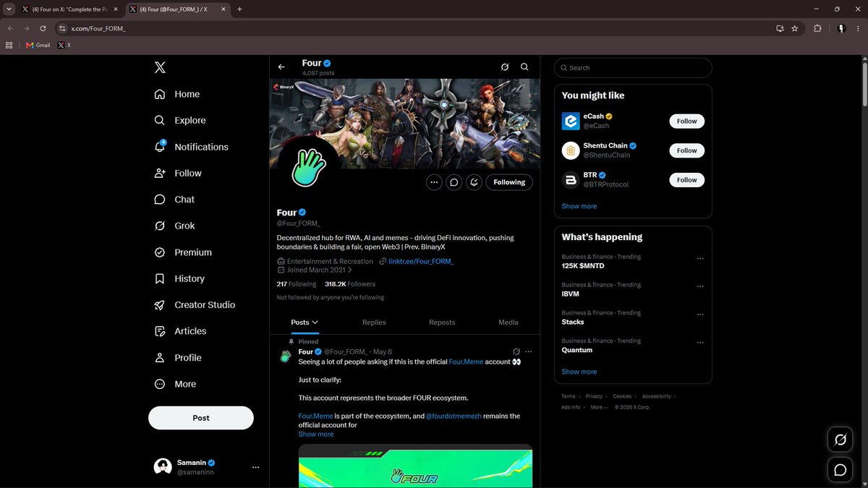Click the X search input field
Image resolution: width=868 pixels, height=488 pixels.
pyautogui.click(x=633, y=68)
